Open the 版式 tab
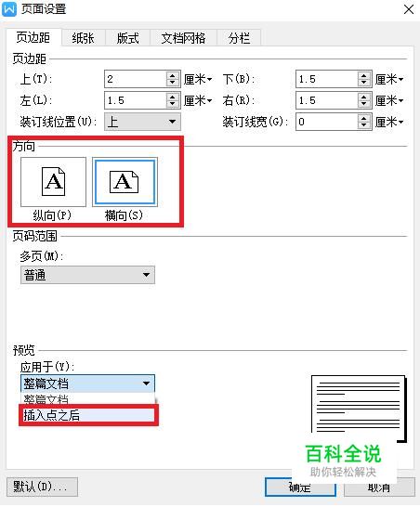Viewport: 420px width, 507px height. point(128,38)
